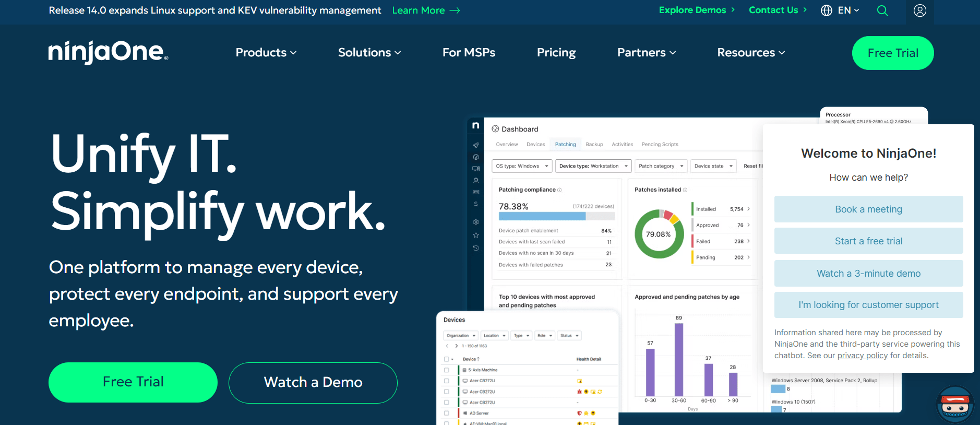Click the star favorites icon in the dashboard sidebar
The image size is (980, 425).
476,235
